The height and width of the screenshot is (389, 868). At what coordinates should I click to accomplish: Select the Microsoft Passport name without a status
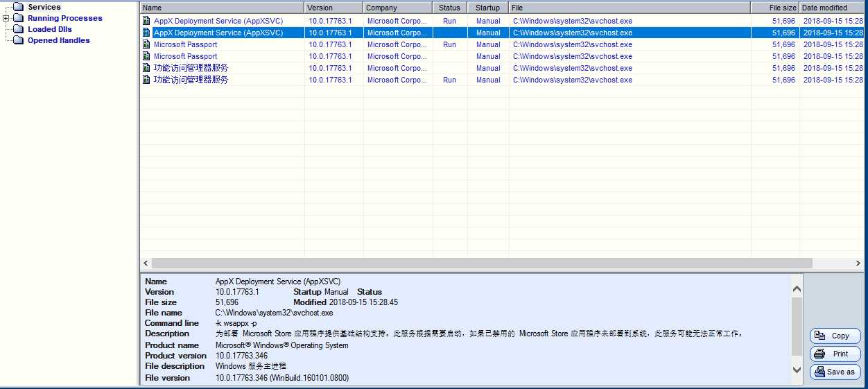(185, 56)
